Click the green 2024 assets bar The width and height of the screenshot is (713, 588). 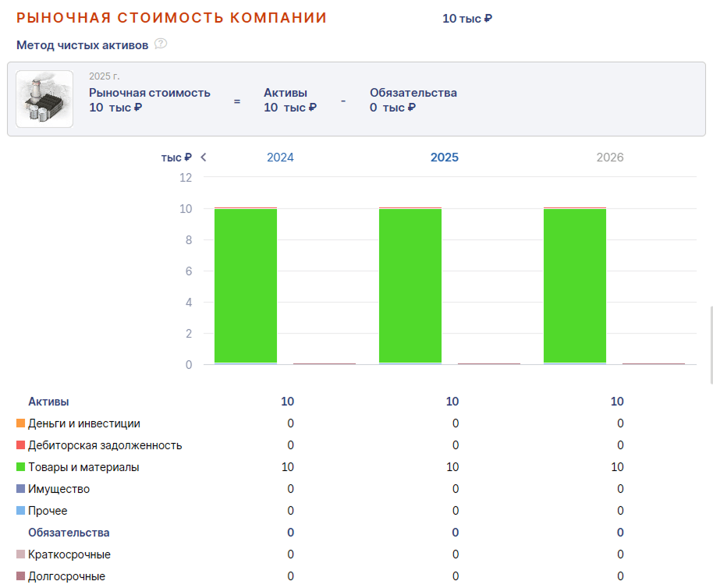point(246,286)
